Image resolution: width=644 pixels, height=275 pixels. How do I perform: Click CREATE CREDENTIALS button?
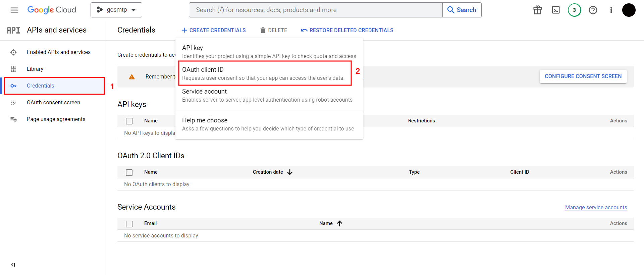pyautogui.click(x=214, y=30)
